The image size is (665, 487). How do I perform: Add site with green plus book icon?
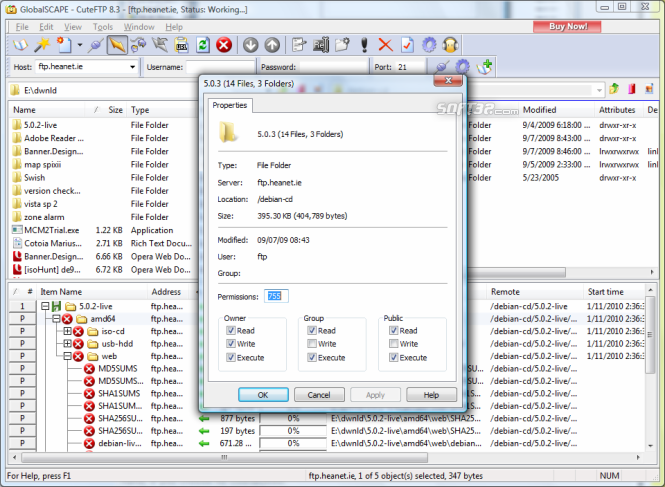(x=484, y=67)
